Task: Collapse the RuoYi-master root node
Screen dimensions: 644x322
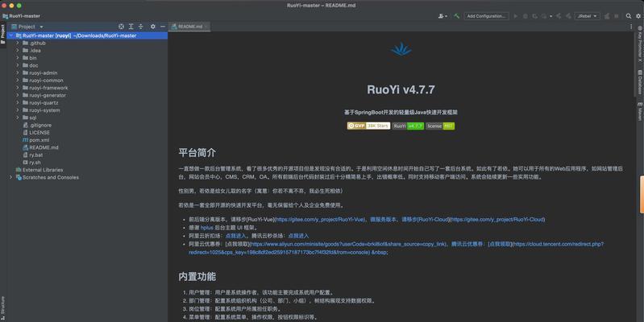Action: pyautogui.click(x=11, y=35)
